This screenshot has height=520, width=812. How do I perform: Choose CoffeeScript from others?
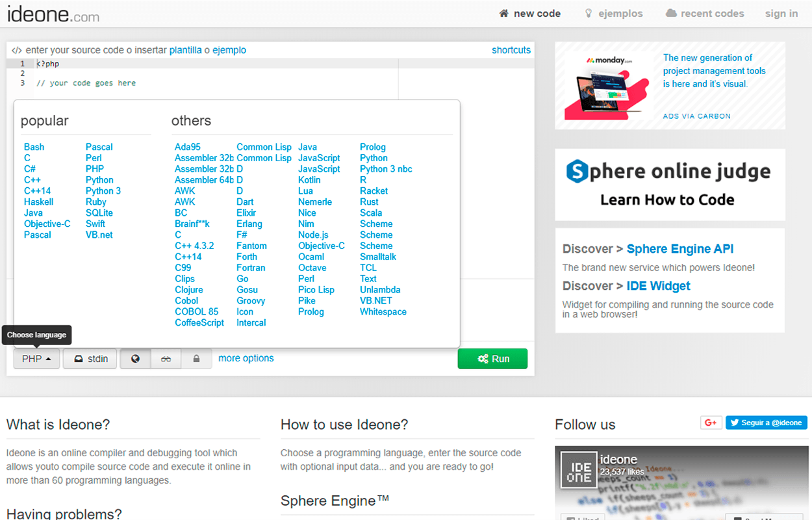[199, 322]
